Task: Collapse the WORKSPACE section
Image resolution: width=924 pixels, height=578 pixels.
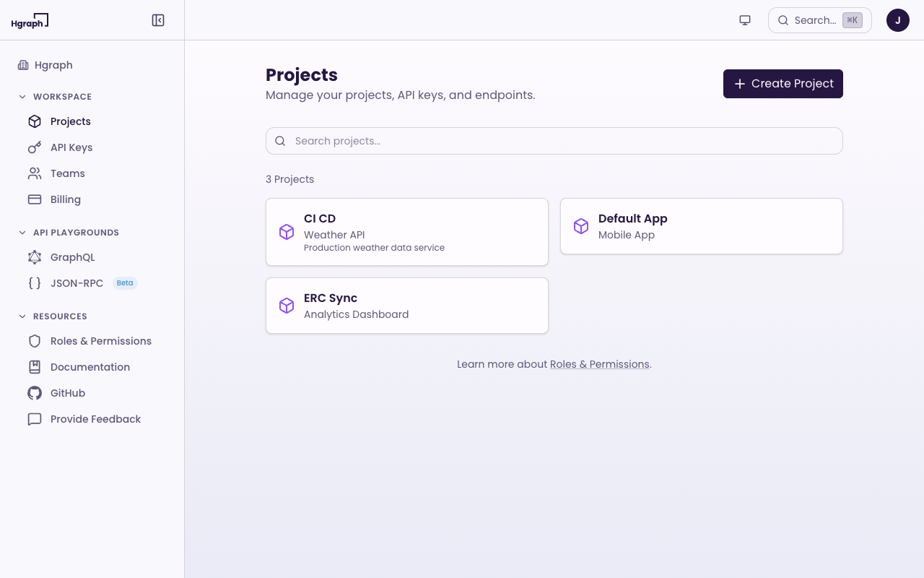Action: (x=22, y=96)
